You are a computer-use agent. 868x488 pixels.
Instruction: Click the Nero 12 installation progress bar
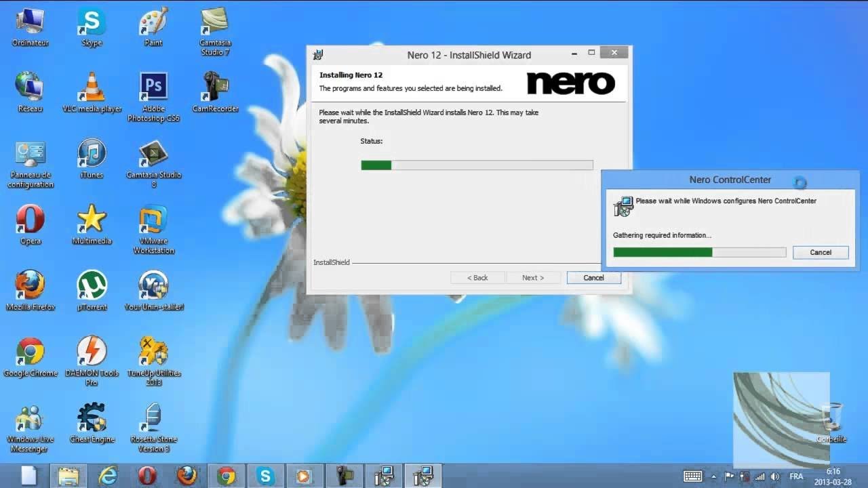pos(477,165)
